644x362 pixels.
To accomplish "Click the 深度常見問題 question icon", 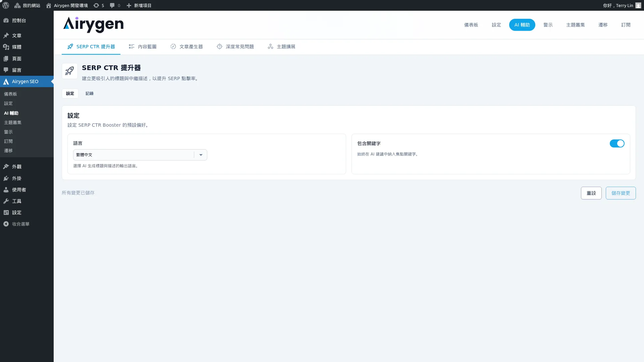I will [219, 47].
